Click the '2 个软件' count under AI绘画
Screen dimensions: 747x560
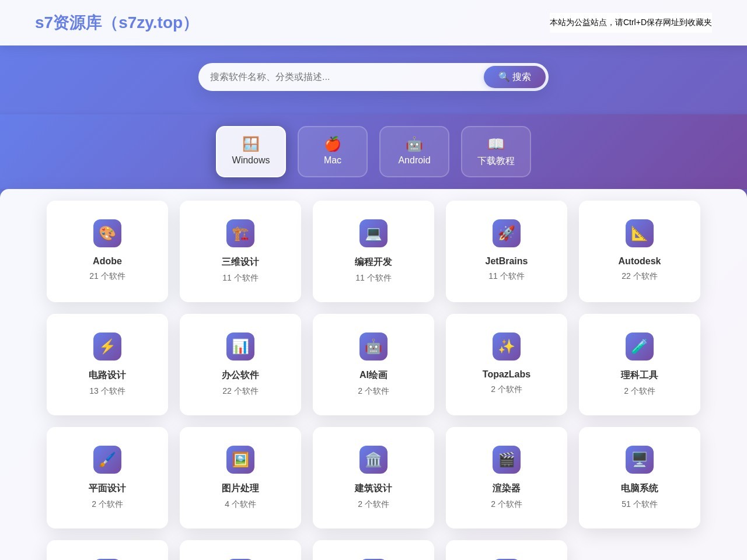point(373,391)
